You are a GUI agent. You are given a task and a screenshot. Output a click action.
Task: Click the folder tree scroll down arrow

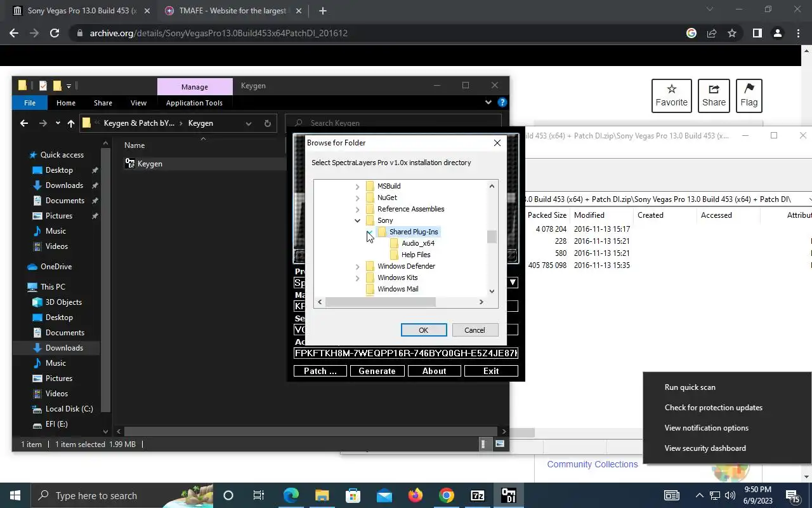tap(492, 291)
